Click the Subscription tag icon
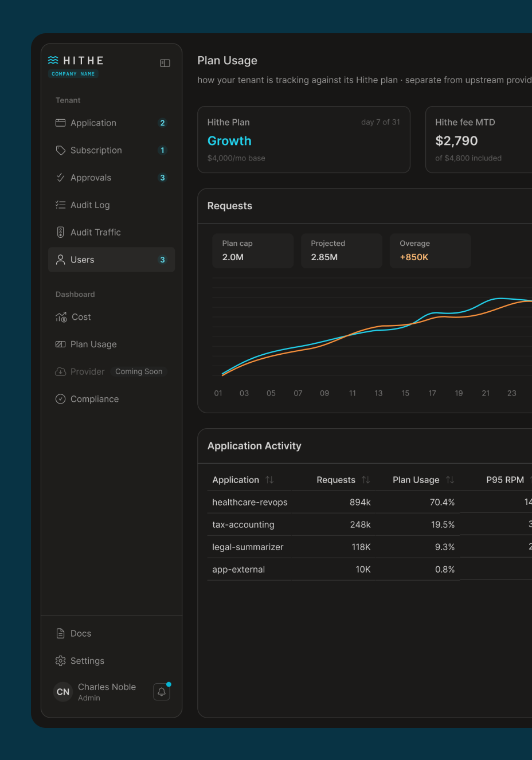 (60, 150)
